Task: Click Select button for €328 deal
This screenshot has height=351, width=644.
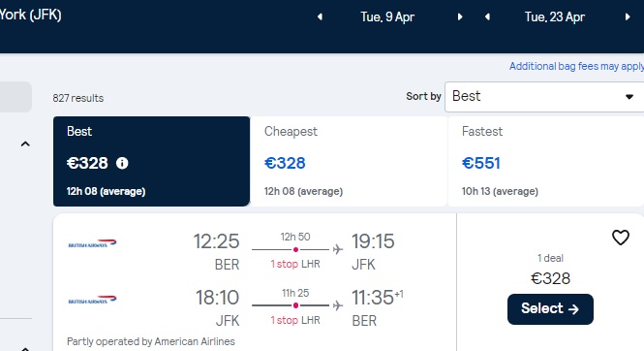Action: point(550,309)
